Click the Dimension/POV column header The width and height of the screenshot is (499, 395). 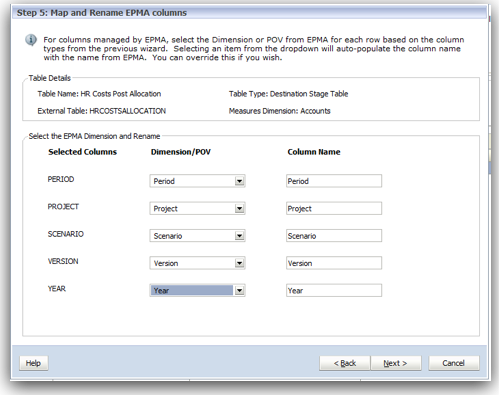click(x=181, y=152)
